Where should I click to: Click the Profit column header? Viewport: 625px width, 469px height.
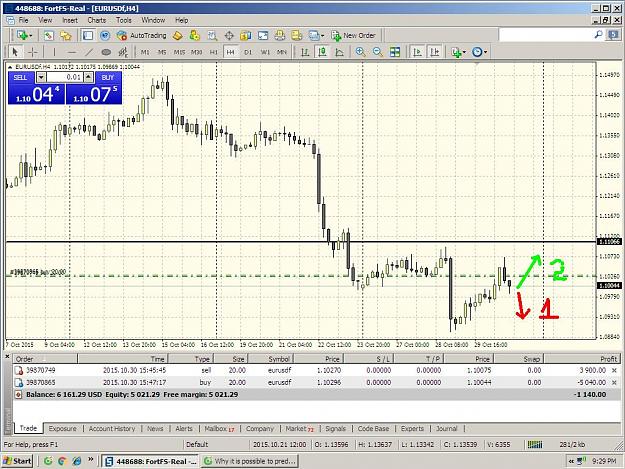click(x=582, y=359)
